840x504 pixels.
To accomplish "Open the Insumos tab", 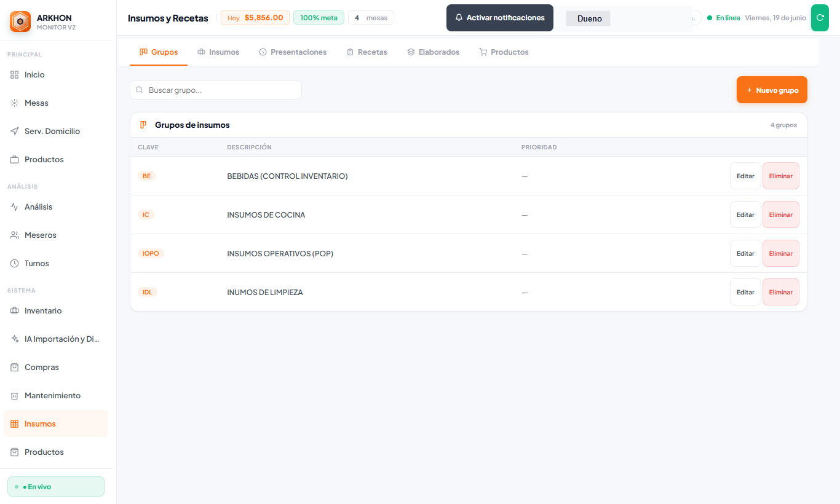I will pyautogui.click(x=218, y=52).
